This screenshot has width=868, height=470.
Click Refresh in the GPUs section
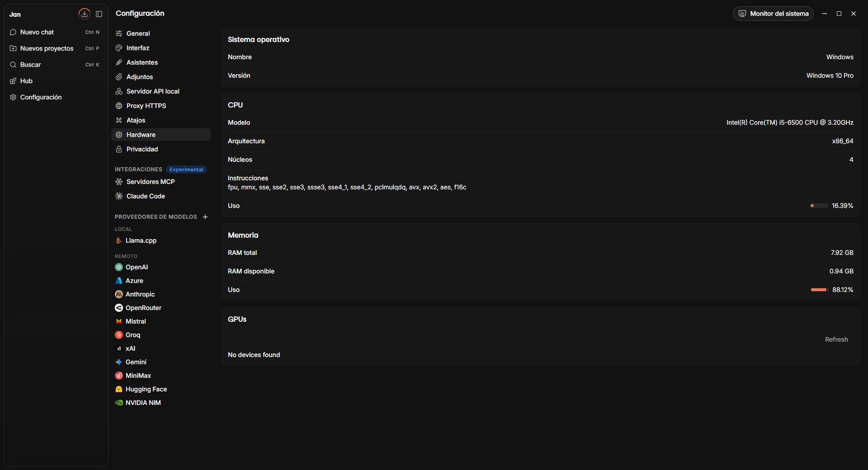(836, 339)
